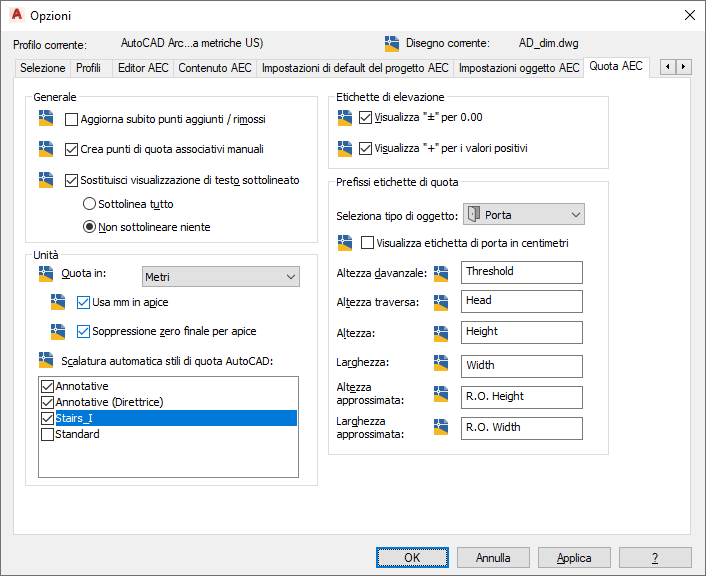This screenshot has width=706, height=576.
Task: Click drawing icon next to Altezza davanzale
Action: coord(441,274)
